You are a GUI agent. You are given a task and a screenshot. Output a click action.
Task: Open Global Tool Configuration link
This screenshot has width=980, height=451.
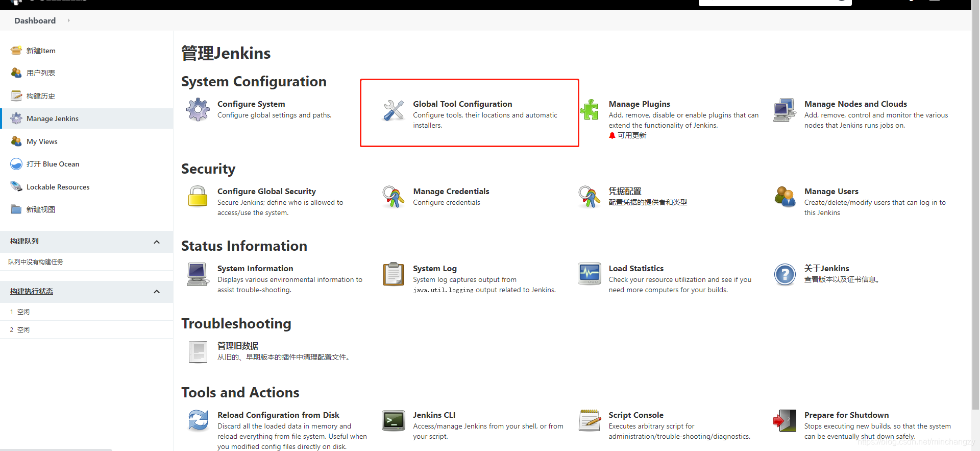coord(462,104)
